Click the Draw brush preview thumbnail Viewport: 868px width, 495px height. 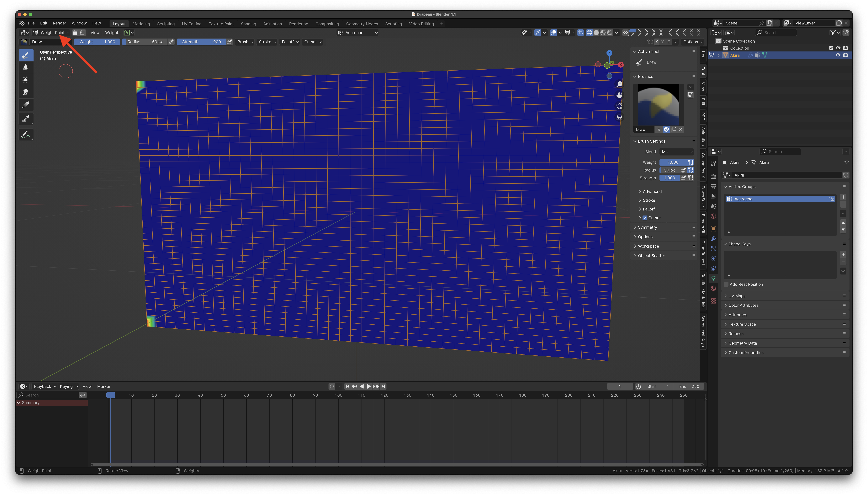(x=658, y=105)
